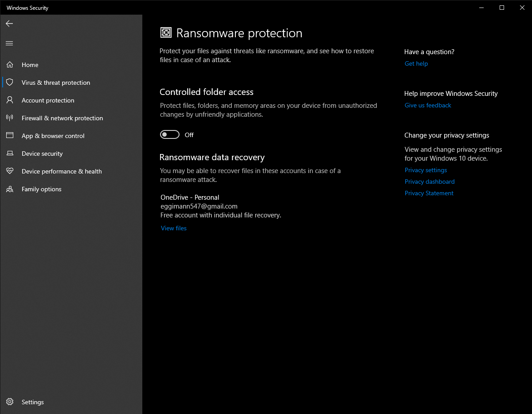Click the Settings gear icon
This screenshot has width=532, height=414.
pyautogui.click(x=10, y=402)
